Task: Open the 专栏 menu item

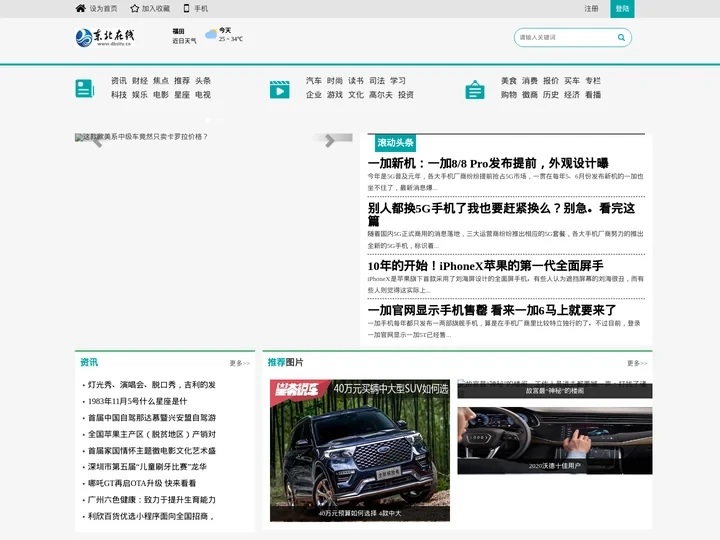Action: [x=593, y=81]
